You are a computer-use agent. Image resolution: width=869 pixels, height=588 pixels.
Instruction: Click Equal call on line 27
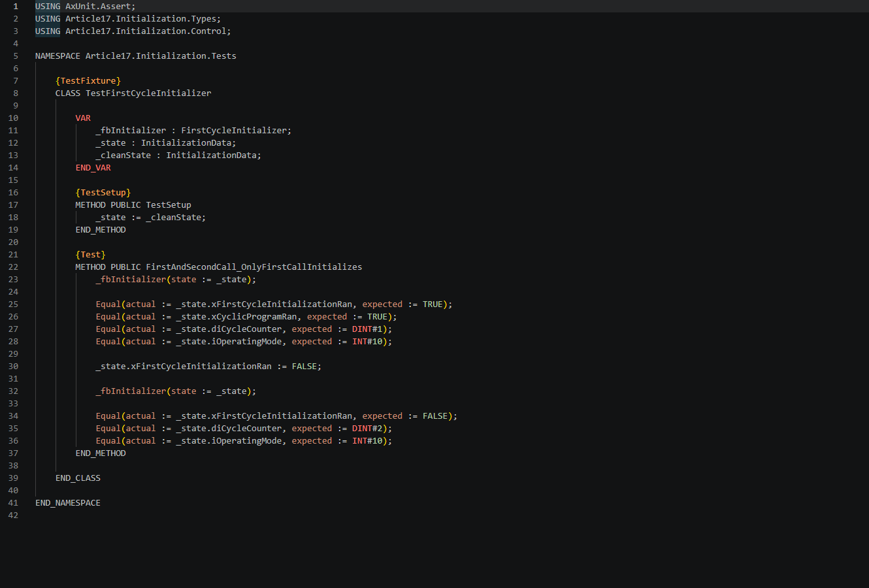[108, 329]
